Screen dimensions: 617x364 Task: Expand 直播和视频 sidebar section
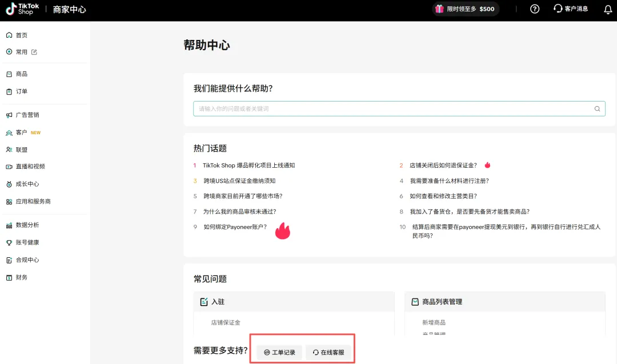(x=30, y=167)
